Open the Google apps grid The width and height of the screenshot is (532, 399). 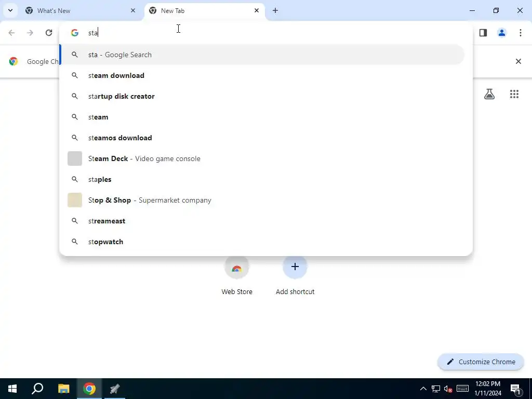coord(514,94)
